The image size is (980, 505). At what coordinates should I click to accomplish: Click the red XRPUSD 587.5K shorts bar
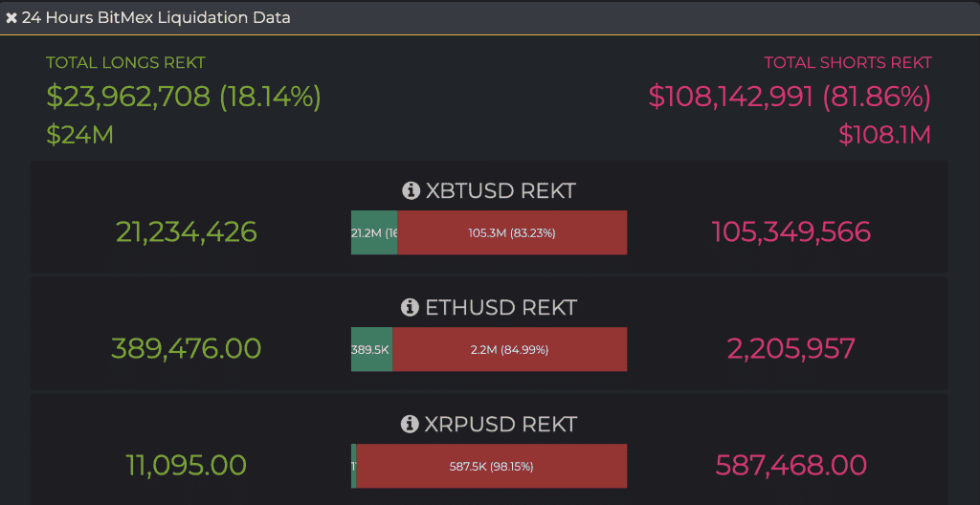(492, 466)
